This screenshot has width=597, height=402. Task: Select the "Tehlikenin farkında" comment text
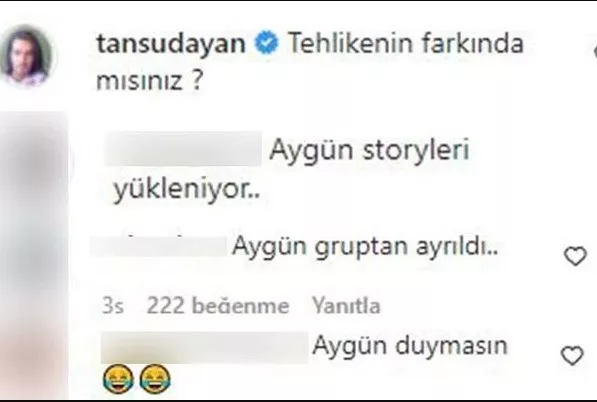coord(405,43)
